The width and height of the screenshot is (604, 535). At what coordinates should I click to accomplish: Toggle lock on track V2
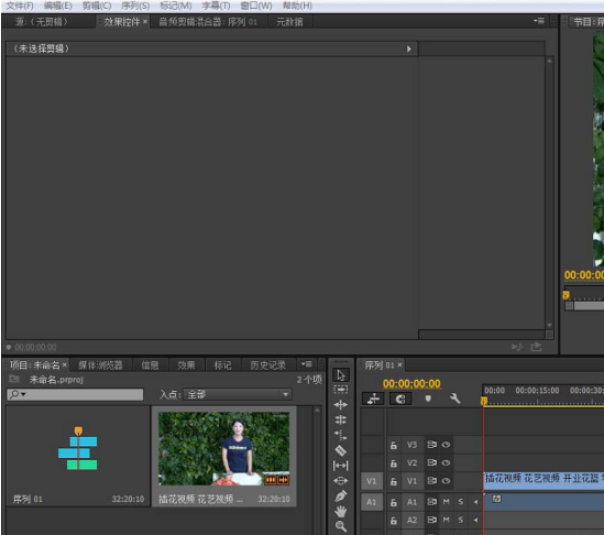(x=393, y=463)
